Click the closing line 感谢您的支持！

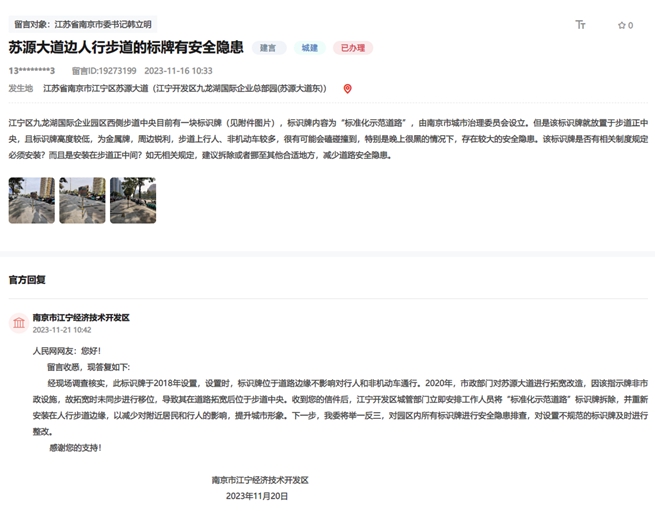pos(75,448)
